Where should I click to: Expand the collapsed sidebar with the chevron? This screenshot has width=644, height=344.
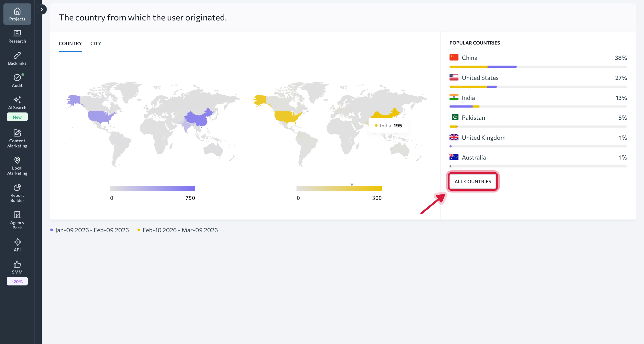[x=41, y=9]
